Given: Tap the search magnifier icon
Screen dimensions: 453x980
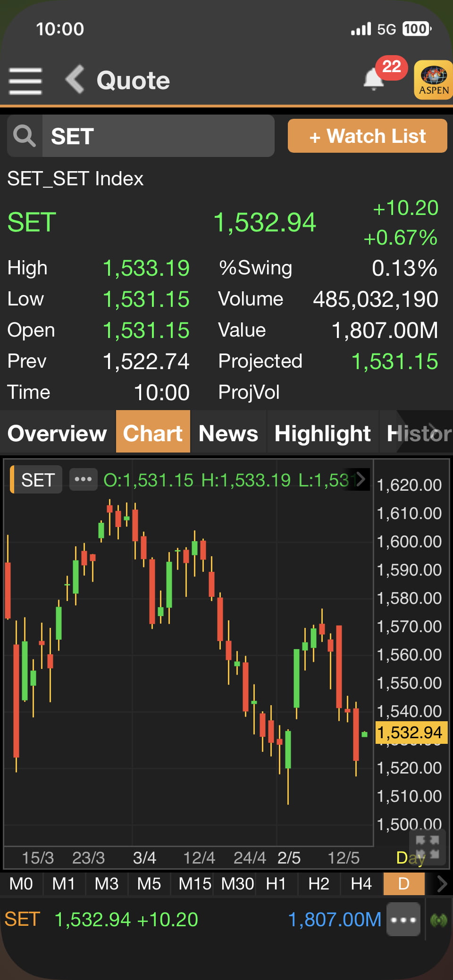Looking at the screenshot, I should click(x=25, y=136).
